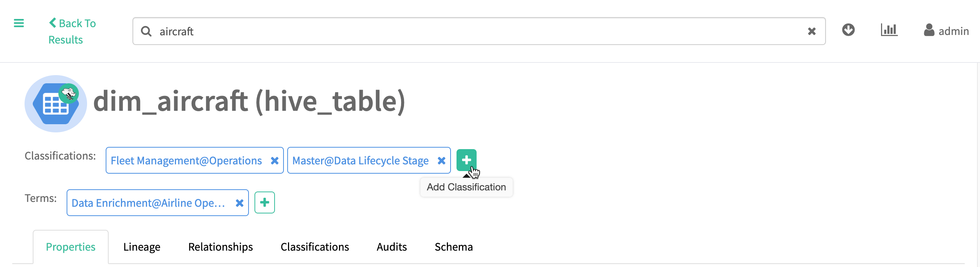Open Data Enrichment@Airline Ope... term
This screenshot has width=980, height=267.
point(148,203)
